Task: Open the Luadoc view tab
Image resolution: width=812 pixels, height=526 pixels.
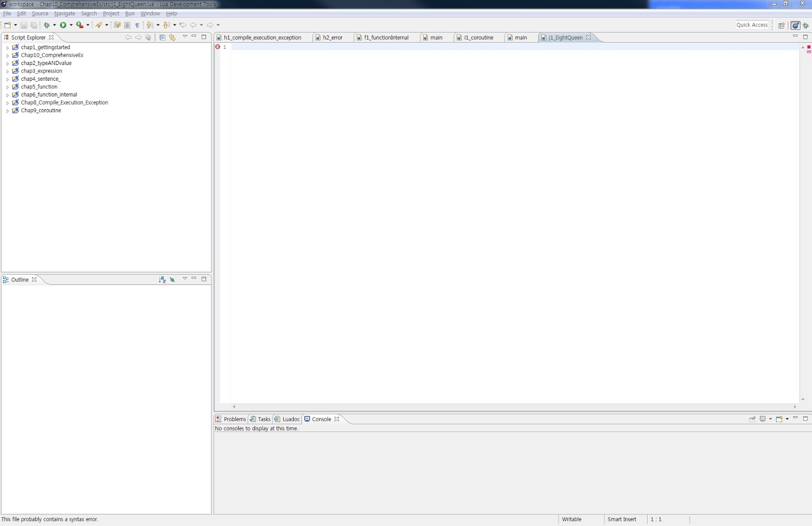Action: (287, 419)
